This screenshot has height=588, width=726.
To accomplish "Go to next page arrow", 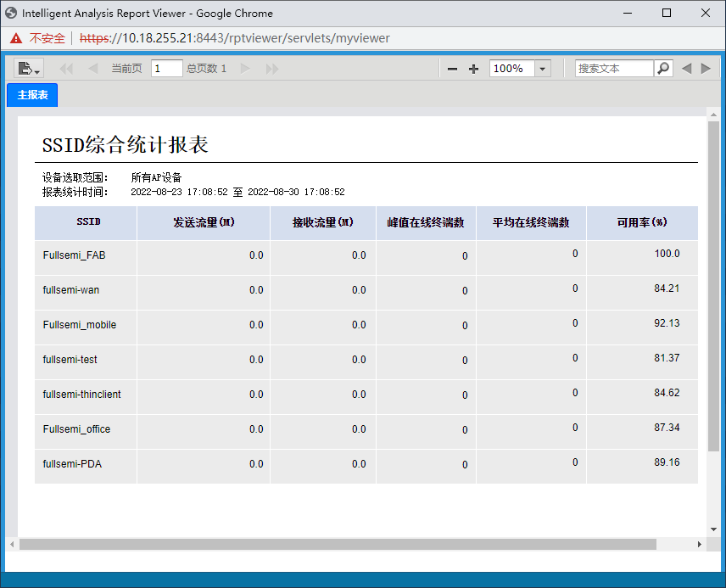I will 246,69.
